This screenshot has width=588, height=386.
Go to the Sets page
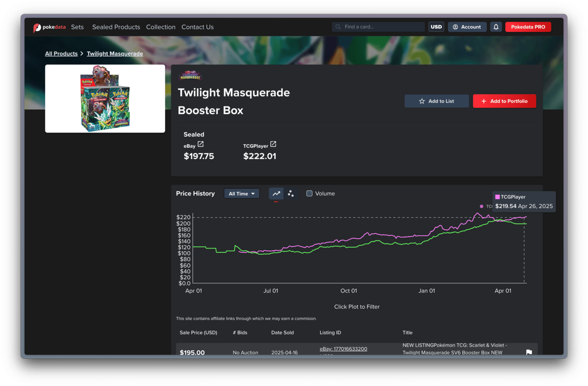[77, 27]
